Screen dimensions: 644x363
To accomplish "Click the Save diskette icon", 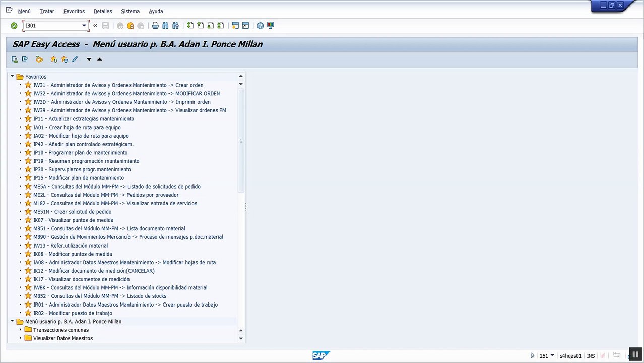I will click(105, 26).
